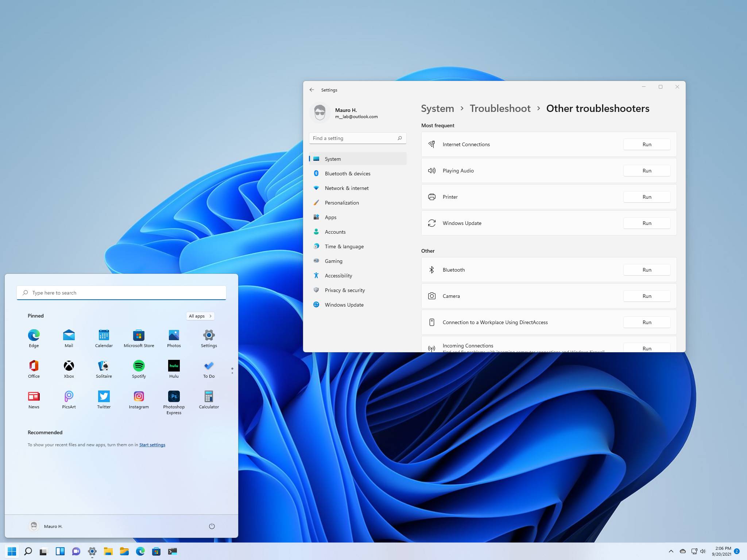Click the Edge icon in Start menu
This screenshot has width=747, height=560.
(34, 335)
